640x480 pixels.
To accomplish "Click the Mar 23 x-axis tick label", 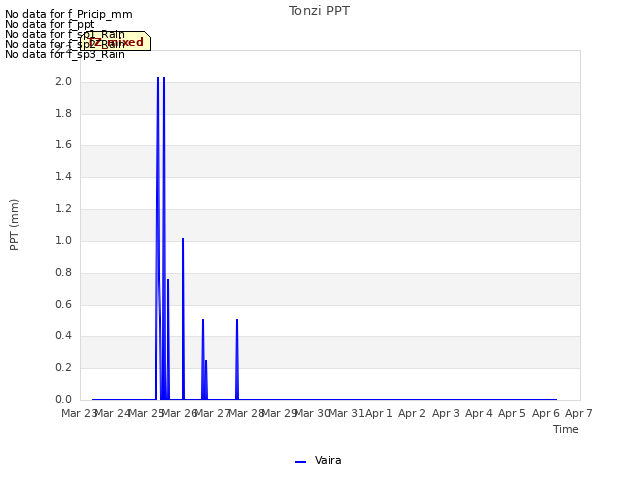I will tap(78, 413).
